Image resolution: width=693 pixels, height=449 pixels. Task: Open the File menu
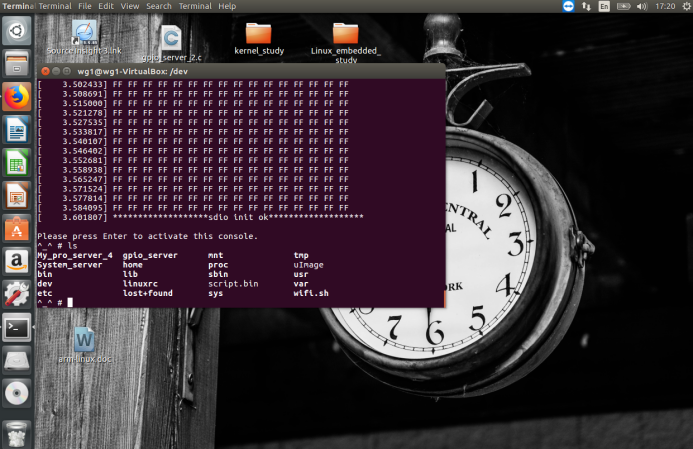pos(84,6)
